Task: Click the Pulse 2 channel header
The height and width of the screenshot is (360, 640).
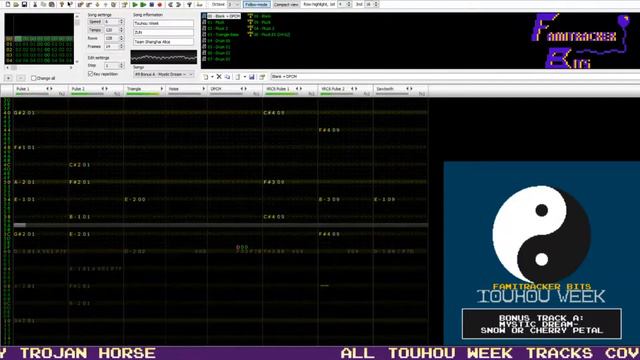Action: coord(96,91)
